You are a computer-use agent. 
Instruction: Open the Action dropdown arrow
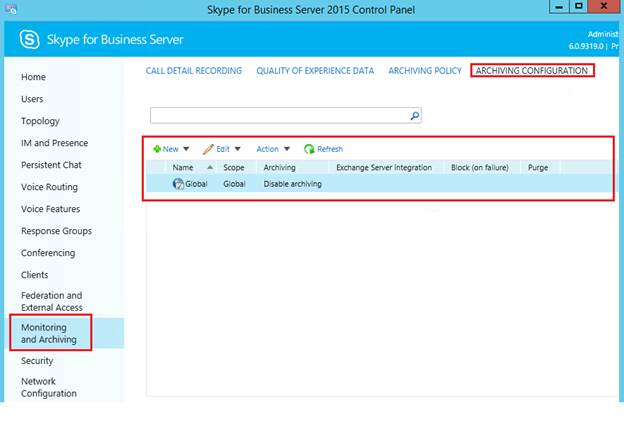[287, 149]
